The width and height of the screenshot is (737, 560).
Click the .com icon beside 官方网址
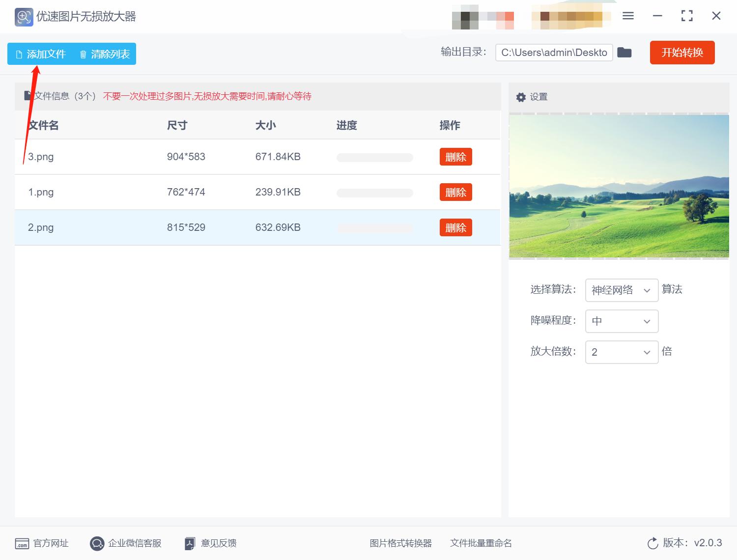(22, 543)
